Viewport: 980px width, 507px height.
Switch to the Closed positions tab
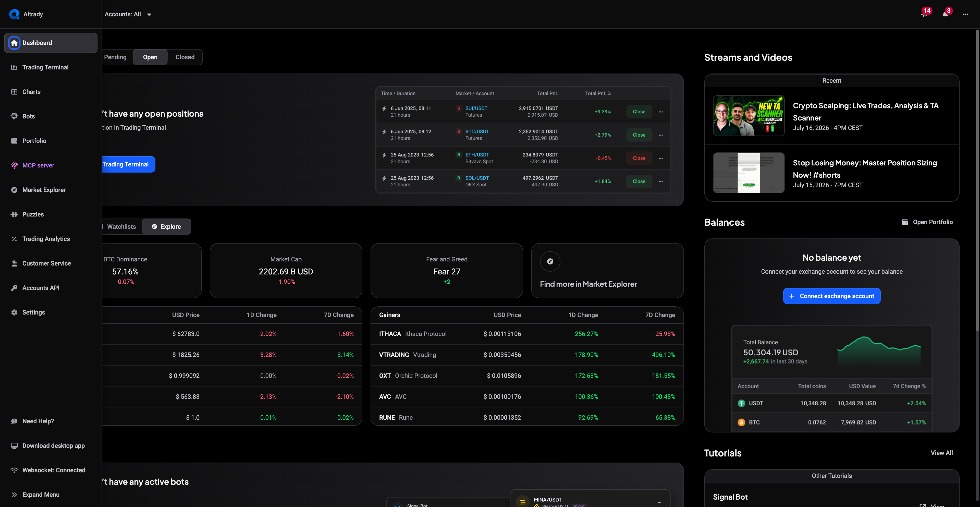tap(185, 57)
